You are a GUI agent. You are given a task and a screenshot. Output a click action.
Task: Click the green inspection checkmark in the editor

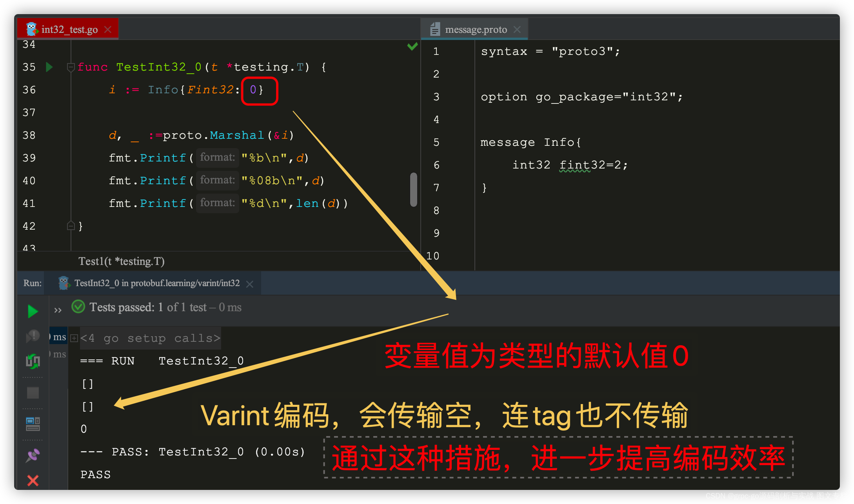pyautogui.click(x=412, y=46)
